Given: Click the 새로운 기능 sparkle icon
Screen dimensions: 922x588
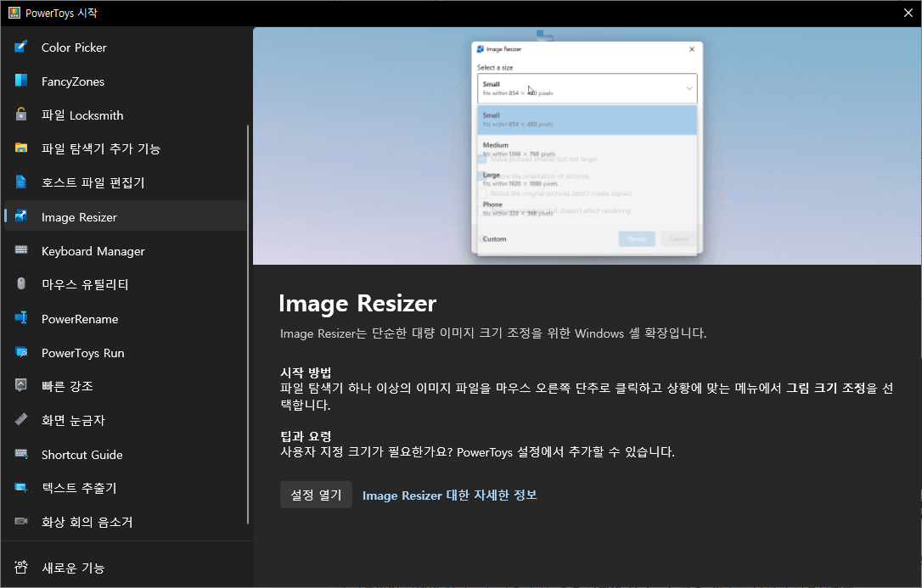Looking at the screenshot, I should [x=21, y=567].
